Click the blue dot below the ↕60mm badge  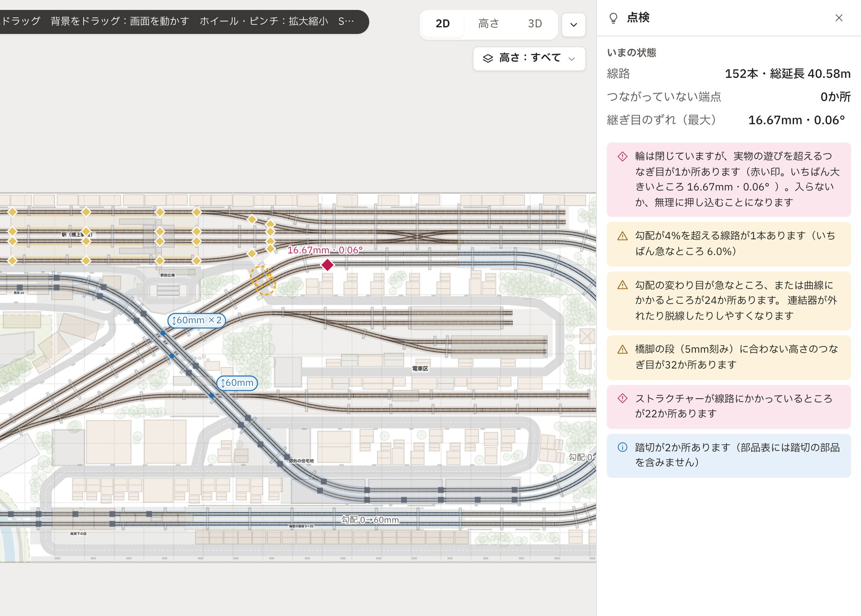212,396
